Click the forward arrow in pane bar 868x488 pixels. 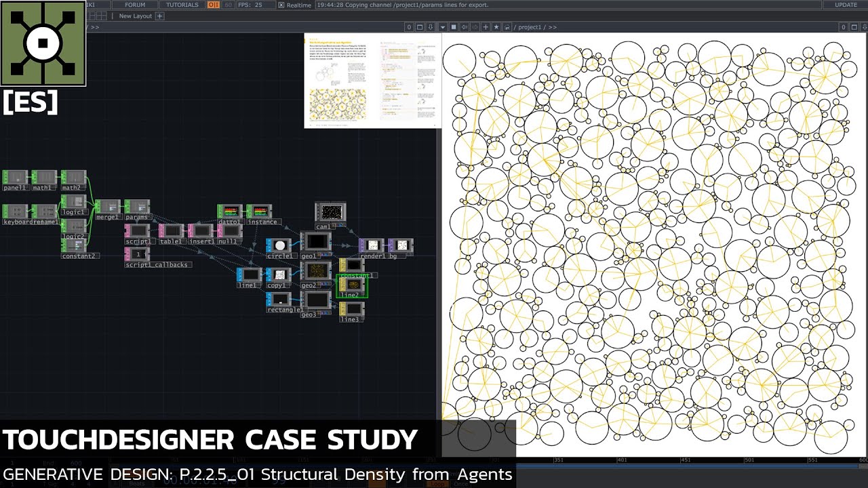pos(475,27)
